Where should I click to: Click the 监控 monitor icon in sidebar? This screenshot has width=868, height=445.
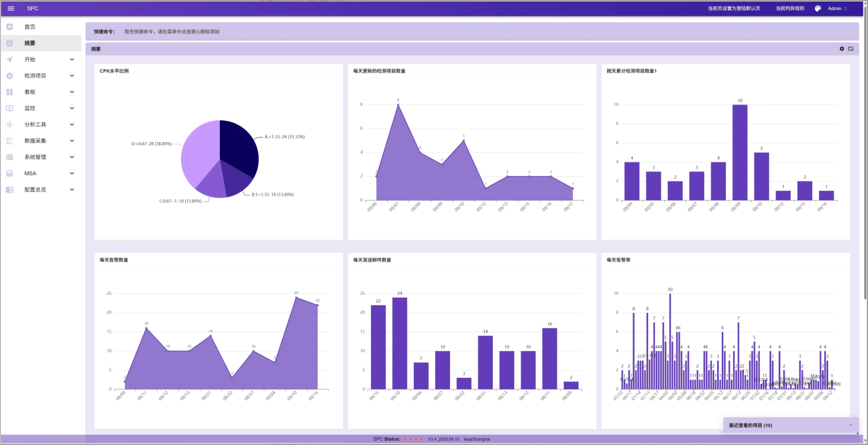tap(10, 108)
